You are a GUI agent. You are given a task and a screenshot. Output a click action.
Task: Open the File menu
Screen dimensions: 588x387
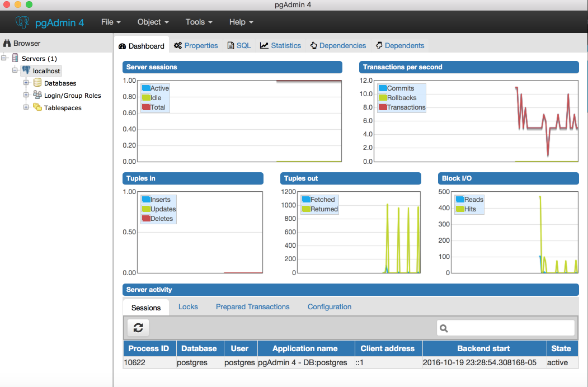point(111,22)
